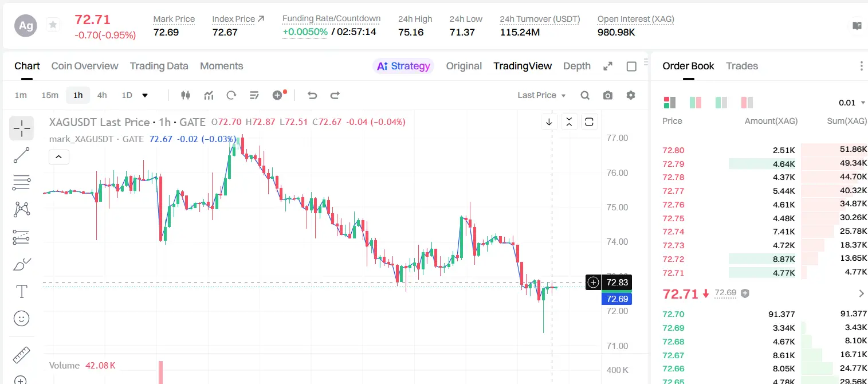868x384 pixels.
Task: Click the Ag coin avatar
Action: point(26,26)
